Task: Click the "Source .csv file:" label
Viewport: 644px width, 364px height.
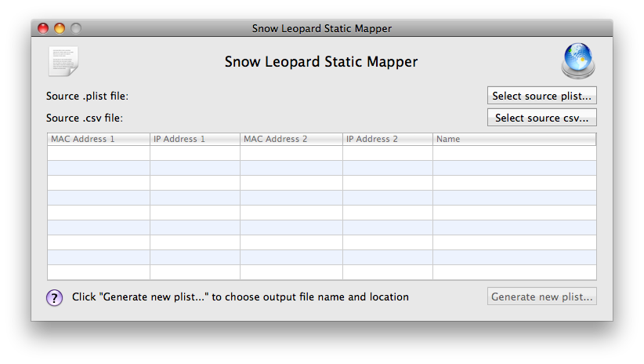Action: 85,118
